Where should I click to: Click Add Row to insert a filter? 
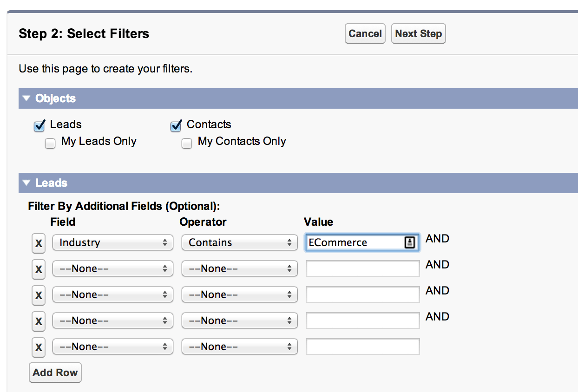pyautogui.click(x=55, y=372)
